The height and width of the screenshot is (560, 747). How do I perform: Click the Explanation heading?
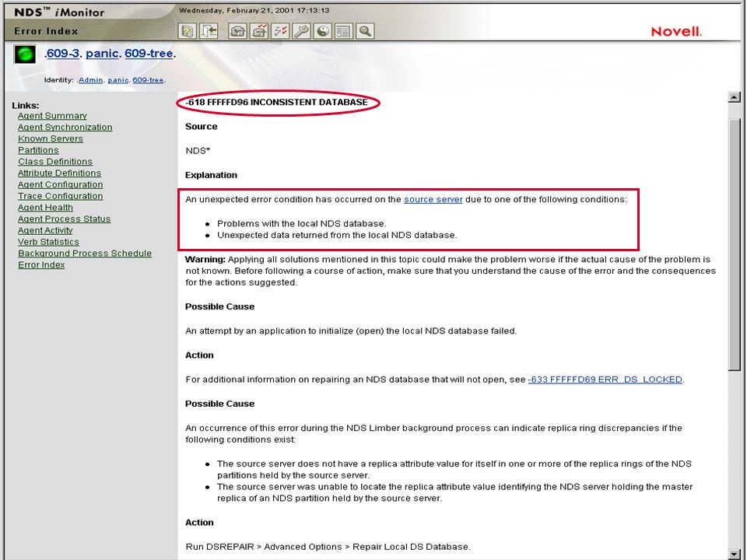211,175
